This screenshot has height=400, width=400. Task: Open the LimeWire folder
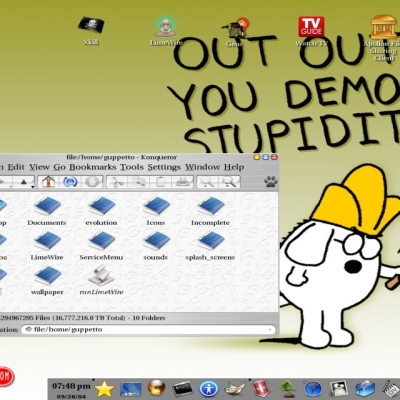tap(47, 246)
